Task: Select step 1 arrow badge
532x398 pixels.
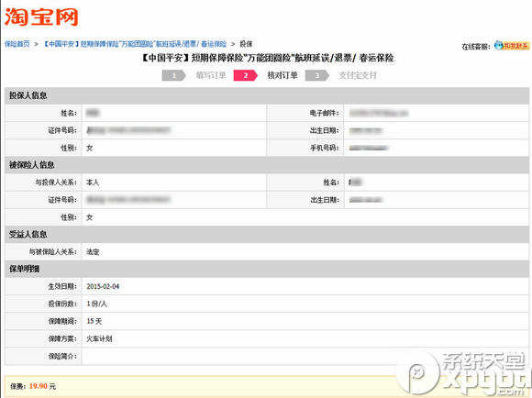Action: click(174, 75)
